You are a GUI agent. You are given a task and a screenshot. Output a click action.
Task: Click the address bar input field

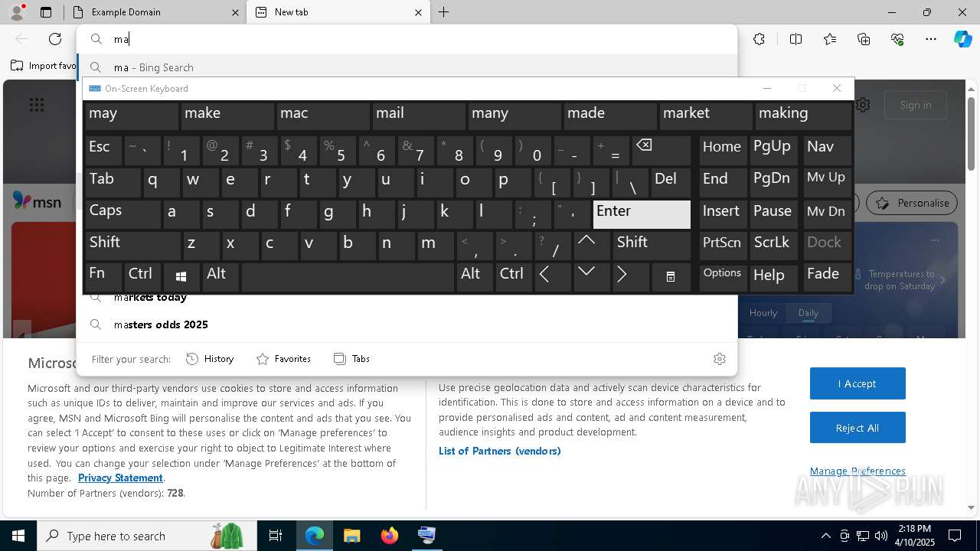coord(406,39)
